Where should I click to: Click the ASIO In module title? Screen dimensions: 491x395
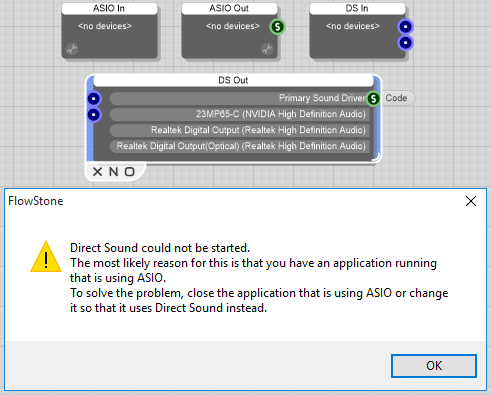[x=109, y=8]
